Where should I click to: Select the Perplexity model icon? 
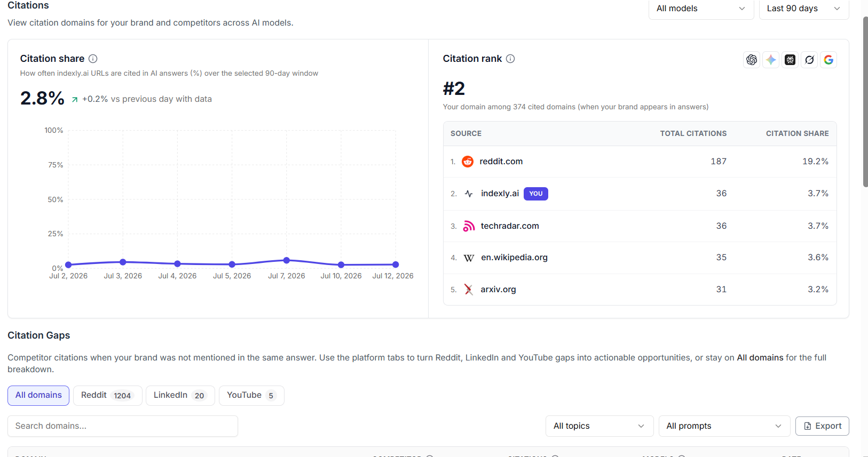click(x=790, y=60)
